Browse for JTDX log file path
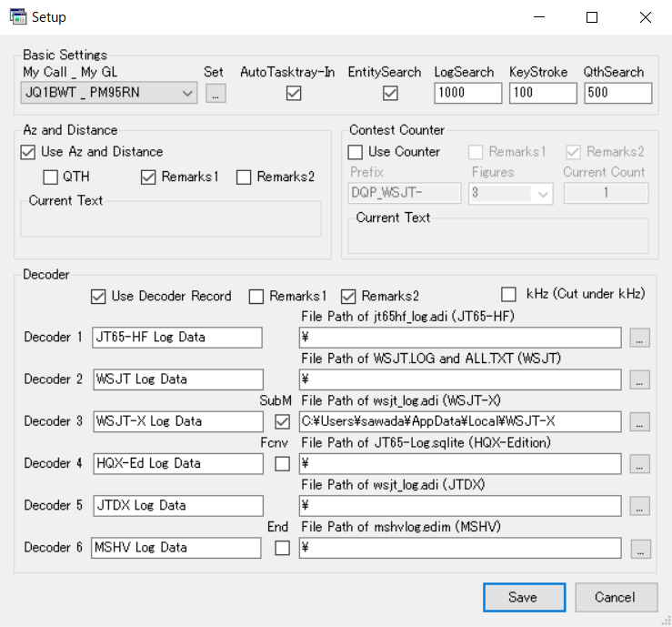This screenshot has height=627, width=672. [640, 505]
